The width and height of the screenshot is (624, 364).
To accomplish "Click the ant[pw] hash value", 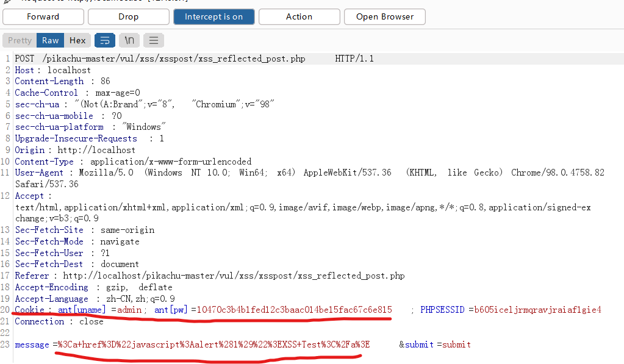I will pyautogui.click(x=295, y=310).
